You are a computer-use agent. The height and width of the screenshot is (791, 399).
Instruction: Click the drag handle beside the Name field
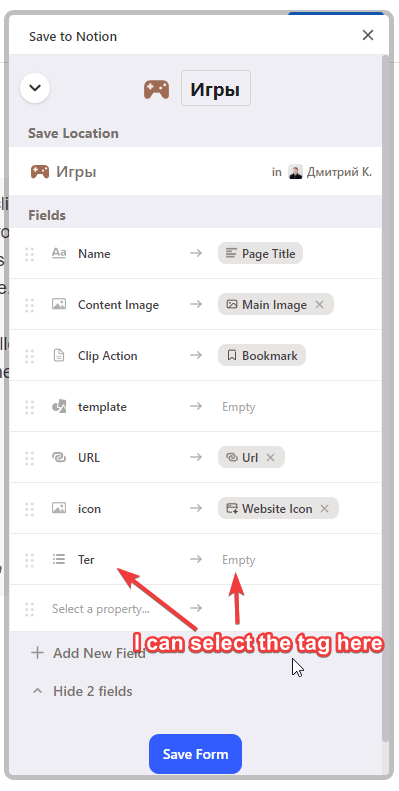coord(30,254)
